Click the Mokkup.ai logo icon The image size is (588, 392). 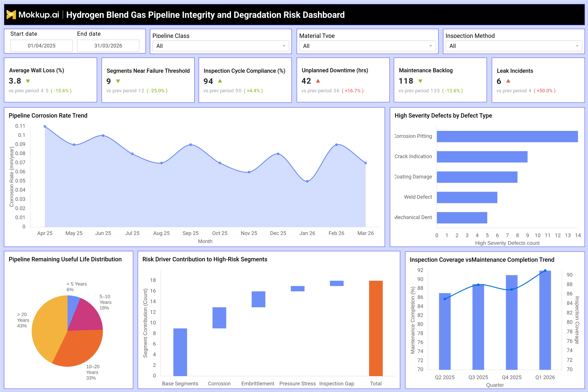[x=11, y=15]
